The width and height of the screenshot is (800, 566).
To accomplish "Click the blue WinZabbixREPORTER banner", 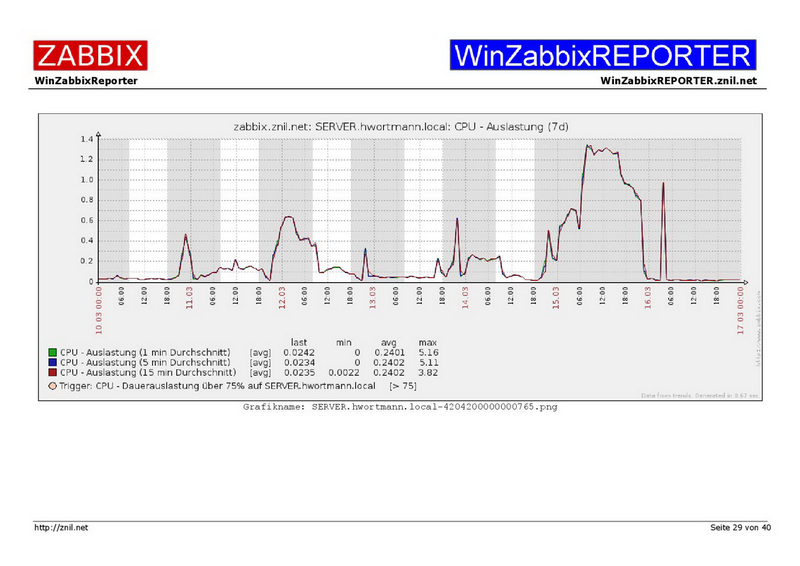I will [x=603, y=55].
